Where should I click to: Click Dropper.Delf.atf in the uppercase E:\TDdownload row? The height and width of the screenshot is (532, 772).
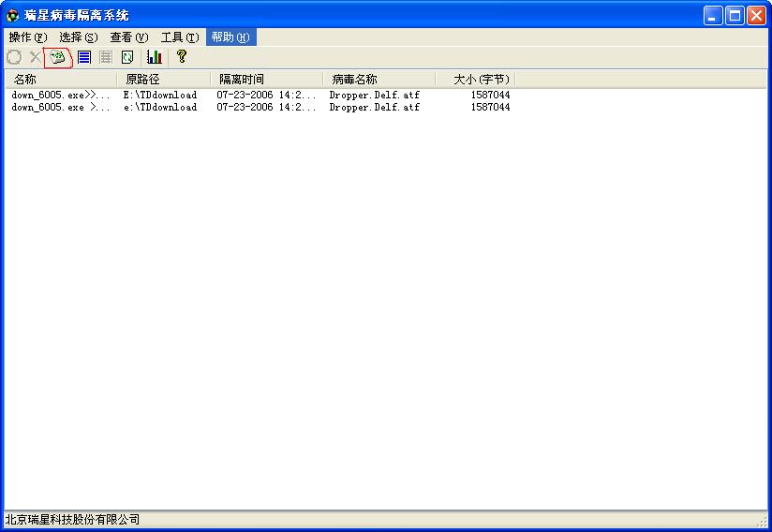374,95
